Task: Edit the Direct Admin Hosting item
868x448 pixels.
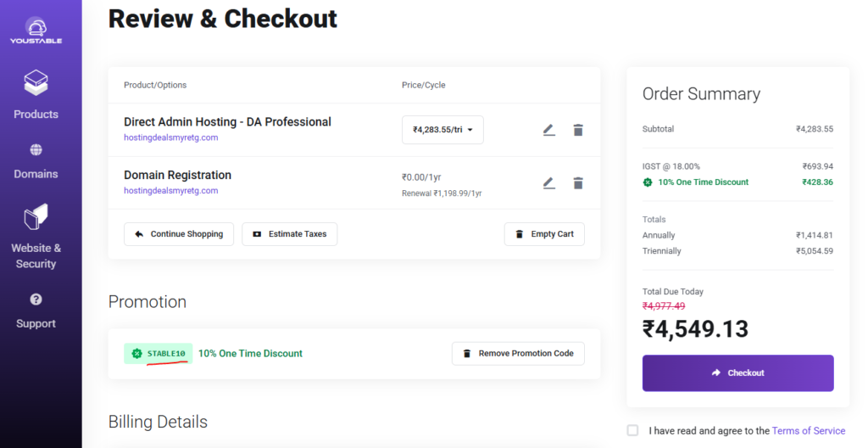Action: tap(548, 130)
